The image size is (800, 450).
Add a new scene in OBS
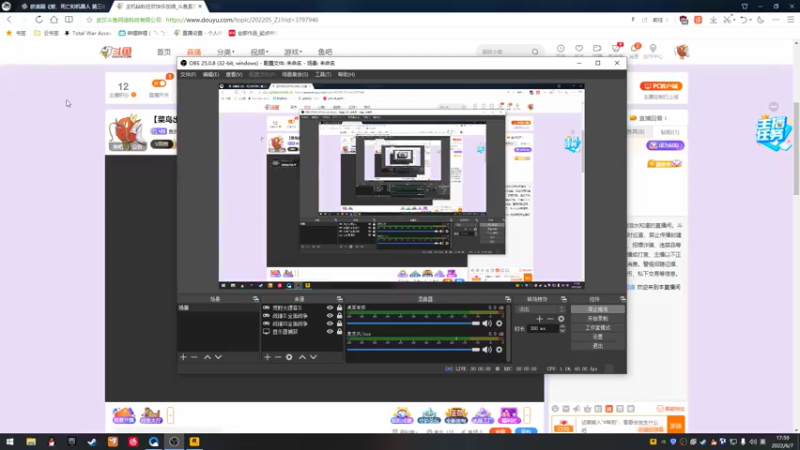click(x=183, y=357)
